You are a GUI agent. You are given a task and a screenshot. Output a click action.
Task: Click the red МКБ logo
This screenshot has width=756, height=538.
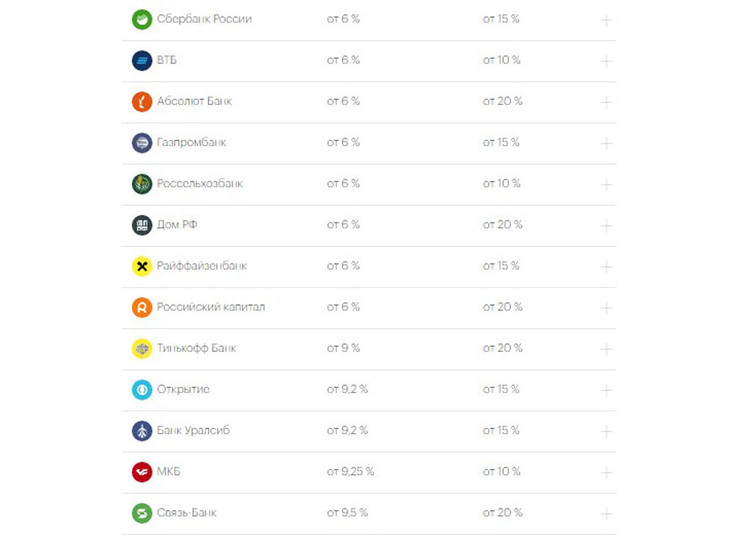coord(142,472)
